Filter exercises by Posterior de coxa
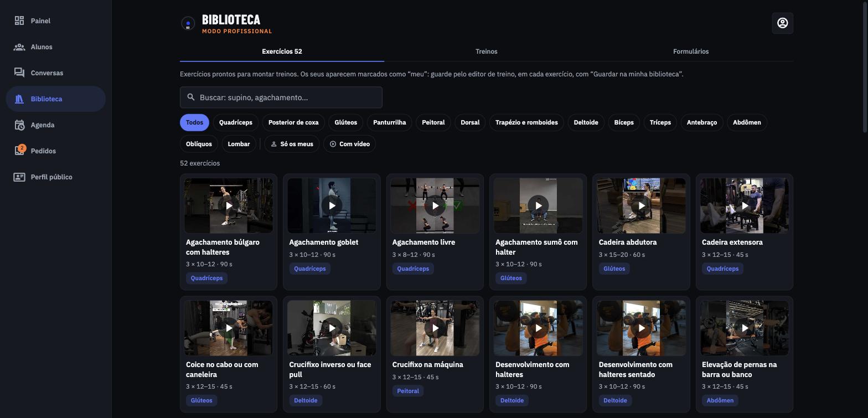The width and height of the screenshot is (868, 418). pos(293,122)
